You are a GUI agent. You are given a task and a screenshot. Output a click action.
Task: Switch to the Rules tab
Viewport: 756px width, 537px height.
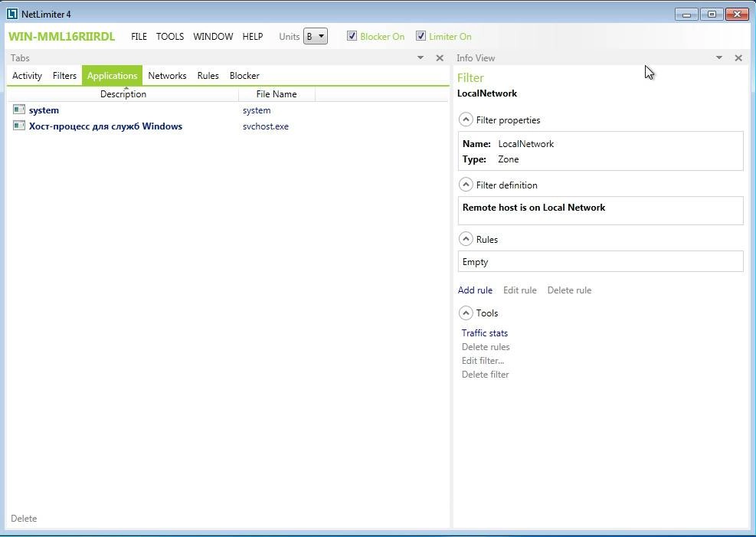pos(208,76)
